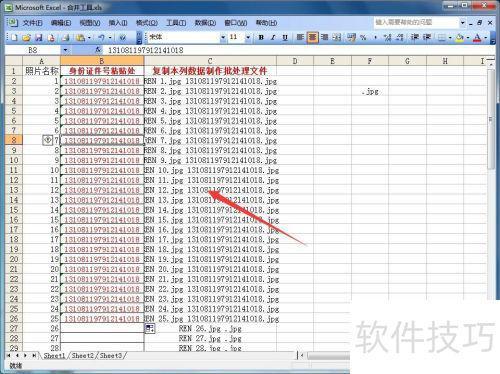Click the merge and center icon
Viewport: 500px width, 374px height.
(x=337, y=37)
